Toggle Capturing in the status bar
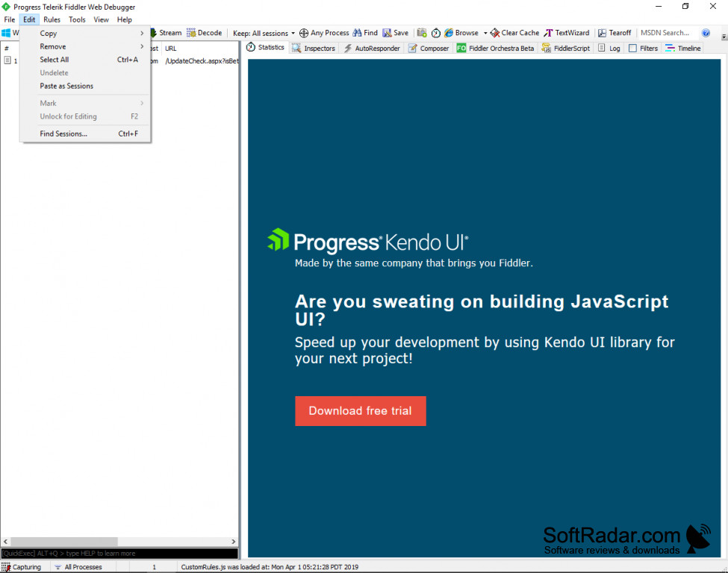Screen dimensions: 728x573 [x=22, y=567]
